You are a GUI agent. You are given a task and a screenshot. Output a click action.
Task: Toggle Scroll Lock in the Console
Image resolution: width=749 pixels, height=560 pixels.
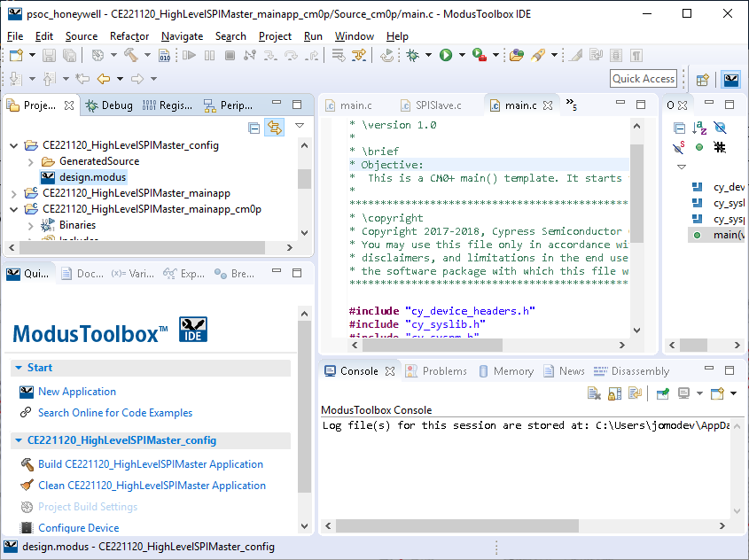tap(614, 393)
